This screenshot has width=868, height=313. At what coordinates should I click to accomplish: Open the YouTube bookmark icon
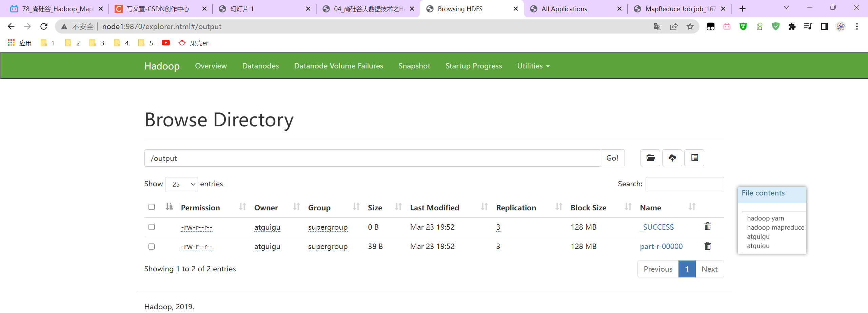[x=166, y=43]
